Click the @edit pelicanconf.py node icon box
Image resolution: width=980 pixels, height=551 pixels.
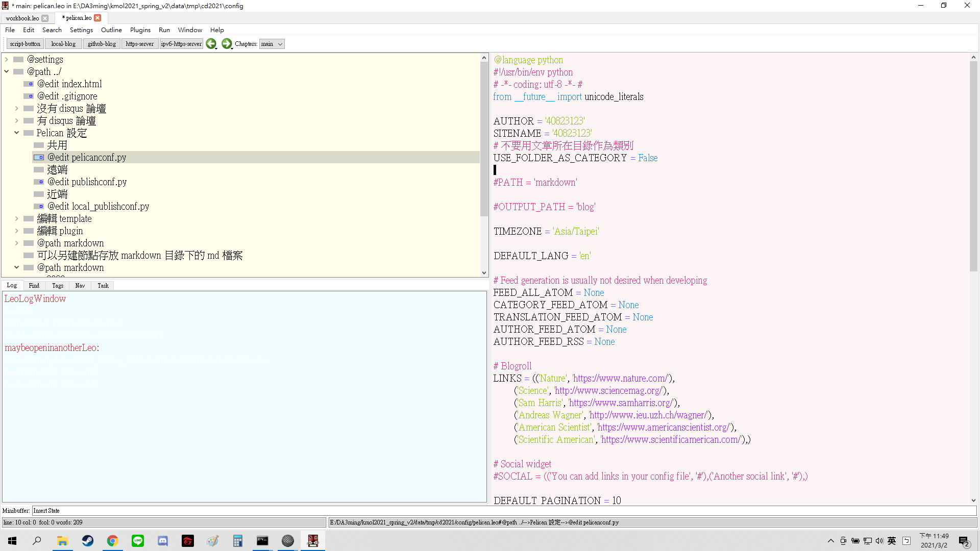[39, 158]
